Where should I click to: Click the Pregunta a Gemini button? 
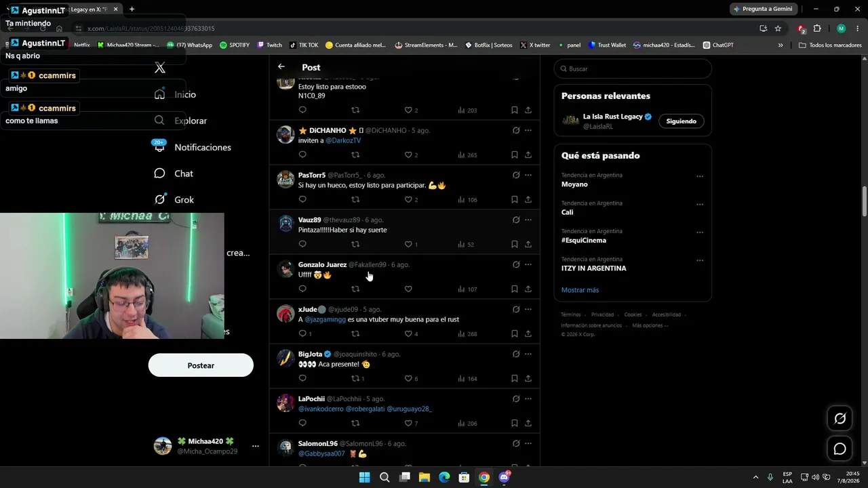(x=762, y=9)
